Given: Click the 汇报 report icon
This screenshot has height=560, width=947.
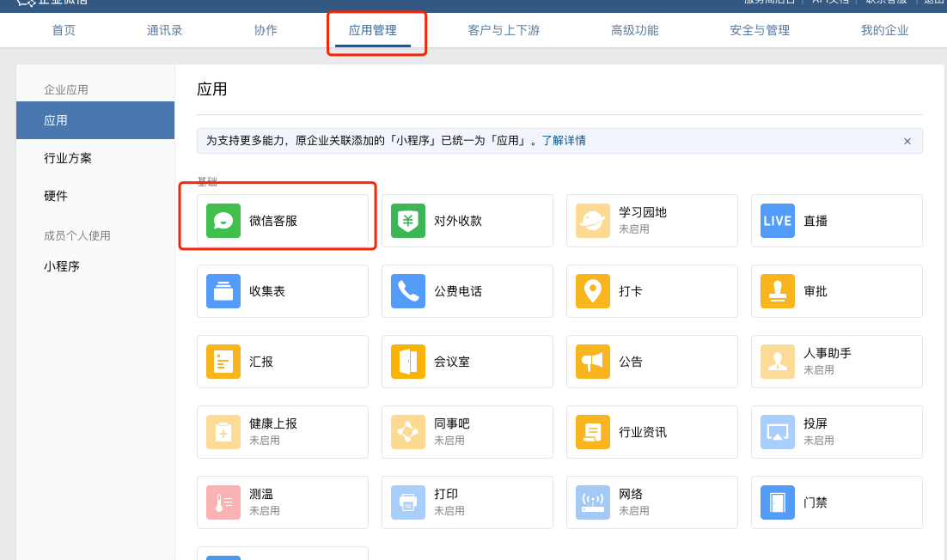Looking at the screenshot, I should [x=223, y=362].
